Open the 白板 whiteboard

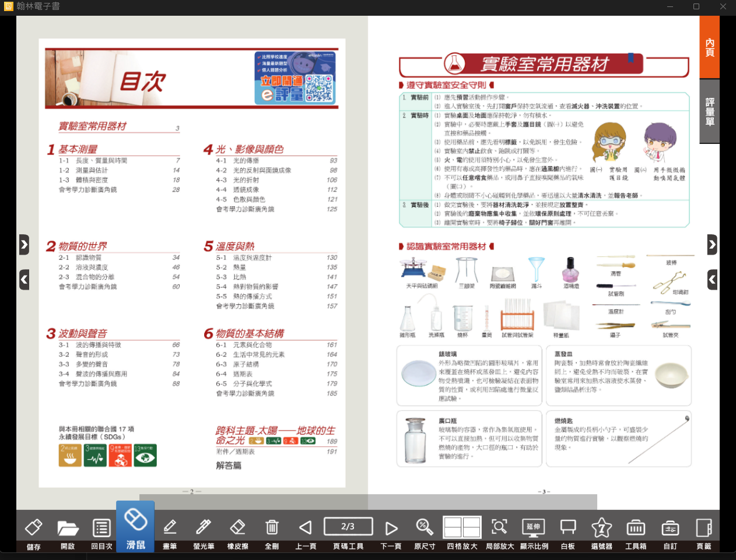(568, 533)
